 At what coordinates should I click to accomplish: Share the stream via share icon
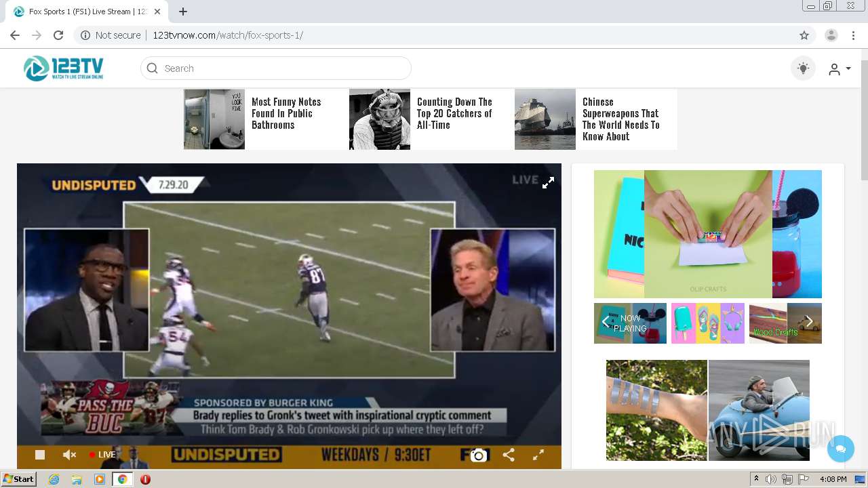click(509, 455)
